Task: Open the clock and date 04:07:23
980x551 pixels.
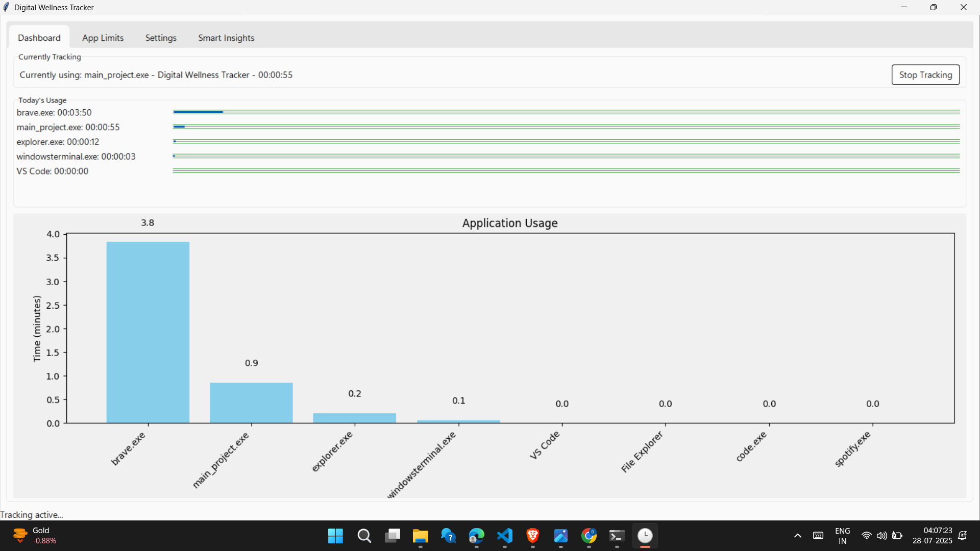Action: pos(933,536)
